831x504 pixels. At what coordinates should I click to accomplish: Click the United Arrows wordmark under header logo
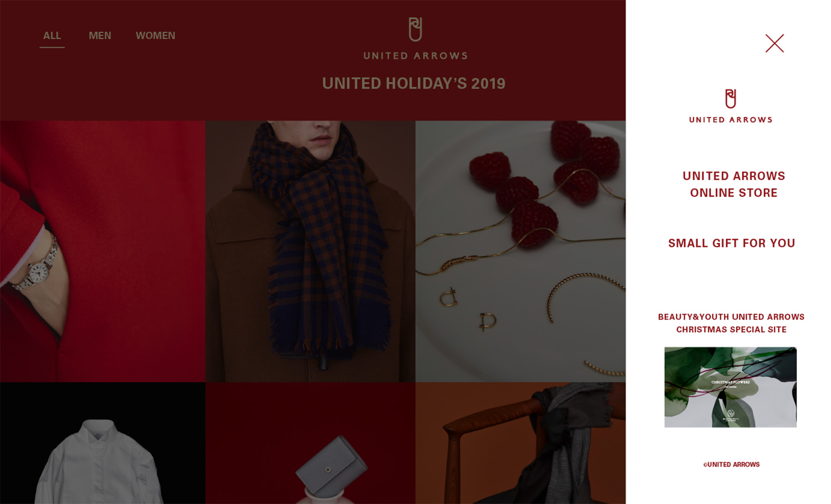415,56
